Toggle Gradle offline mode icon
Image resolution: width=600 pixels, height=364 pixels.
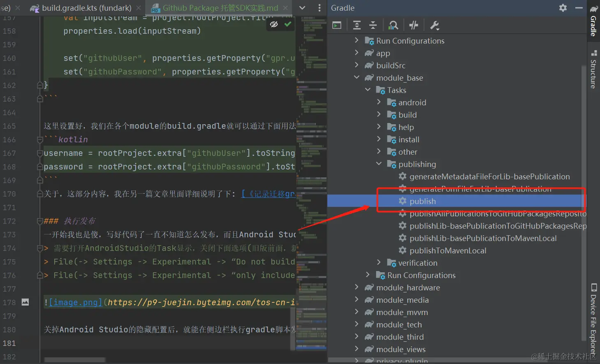tap(414, 26)
